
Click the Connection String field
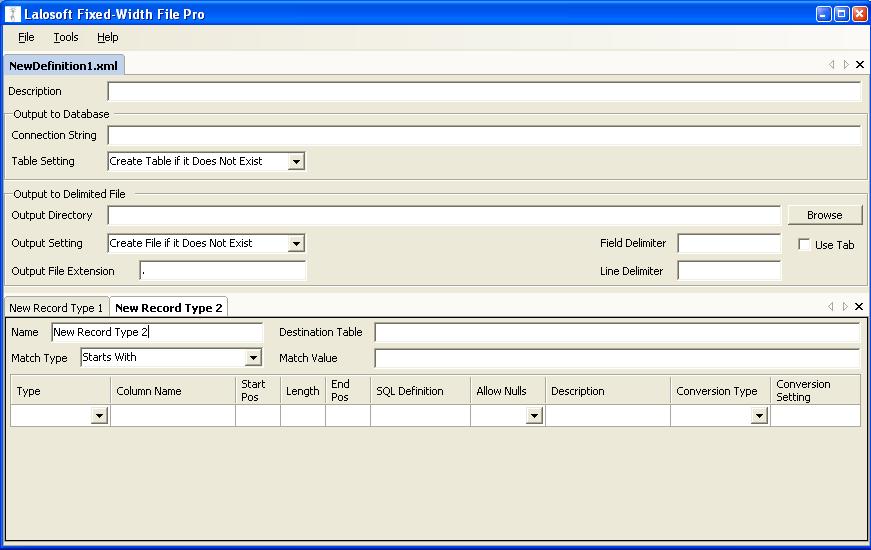tap(484, 135)
